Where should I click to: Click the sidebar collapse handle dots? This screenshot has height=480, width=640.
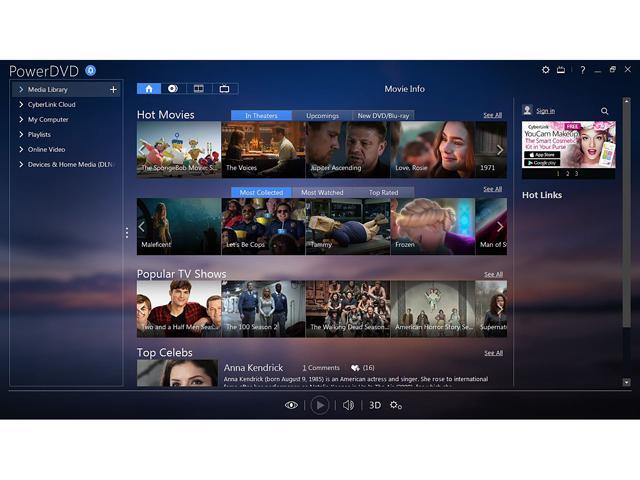pyautogui.click(x=127, y=233)
